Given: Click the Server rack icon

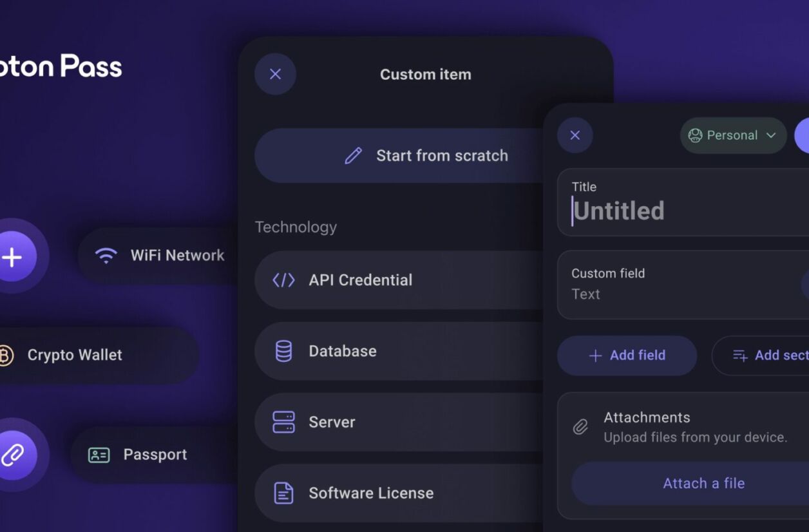Looking at the screenshot, I should 283,423.
